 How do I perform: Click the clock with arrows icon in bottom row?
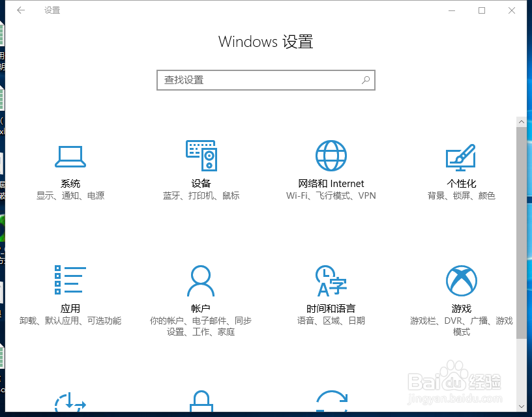pos(70,402)
